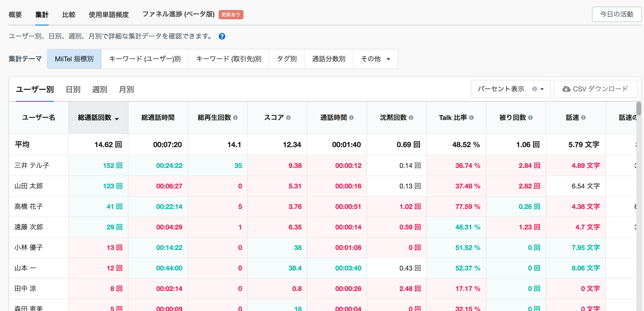
Task: Select タグ別 theme
Action: click(287, 59)
